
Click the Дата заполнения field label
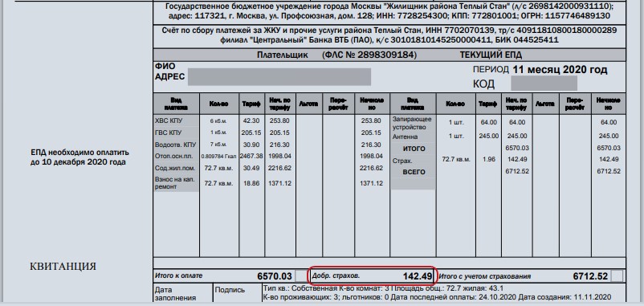[175, 294]
